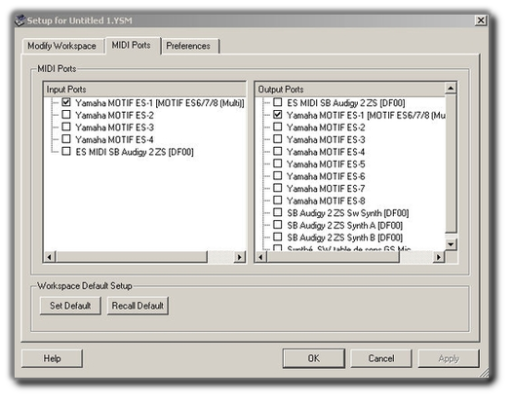The image size is (512, 401).
Task: Click Output Ports scroll down arrow
Action: pyautogui.click(x=450, y=245)
